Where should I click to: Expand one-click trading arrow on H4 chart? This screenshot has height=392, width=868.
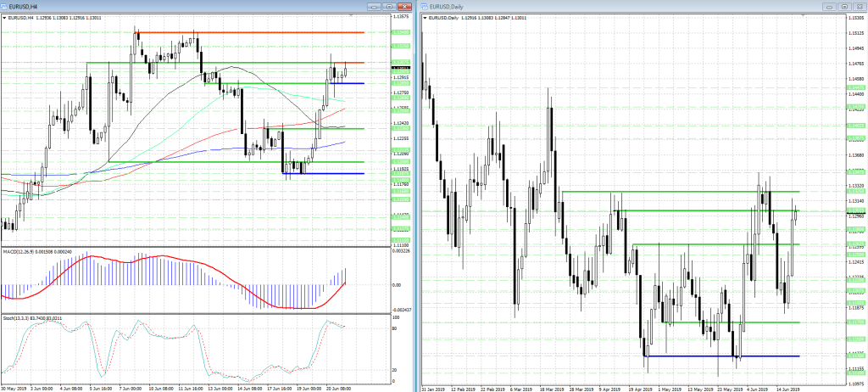5,18
